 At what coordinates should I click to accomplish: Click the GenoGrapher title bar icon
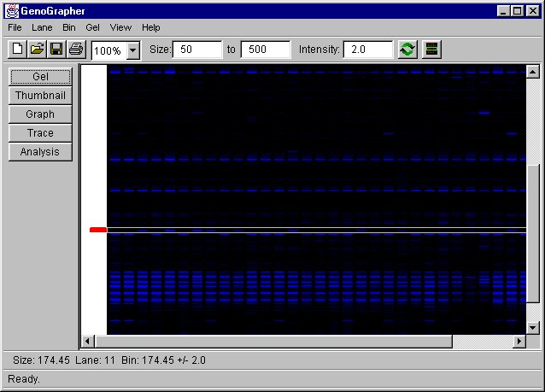(x=13, y=11)
